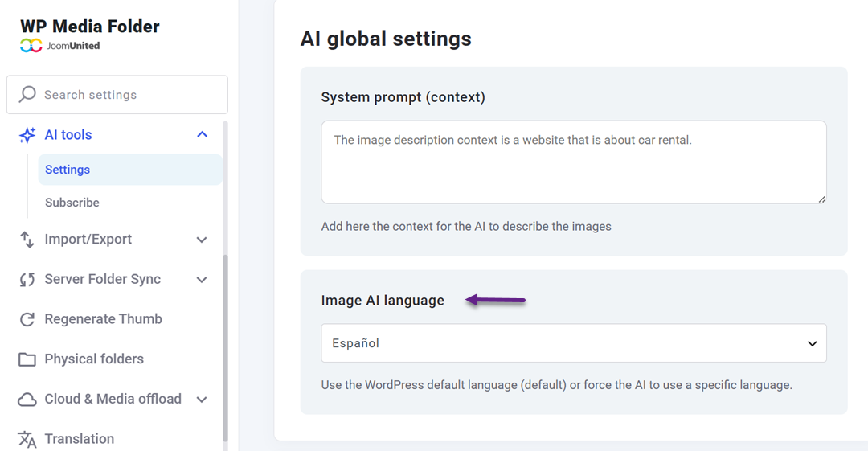
Task: Expand the Import/Export chevron
Action: [x=202, y=240]
